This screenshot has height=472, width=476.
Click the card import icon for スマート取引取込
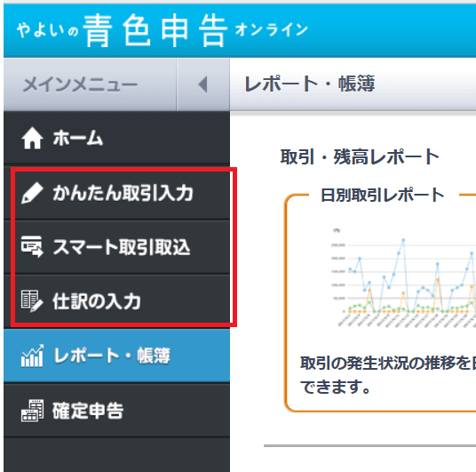click(x=32, y=247)
